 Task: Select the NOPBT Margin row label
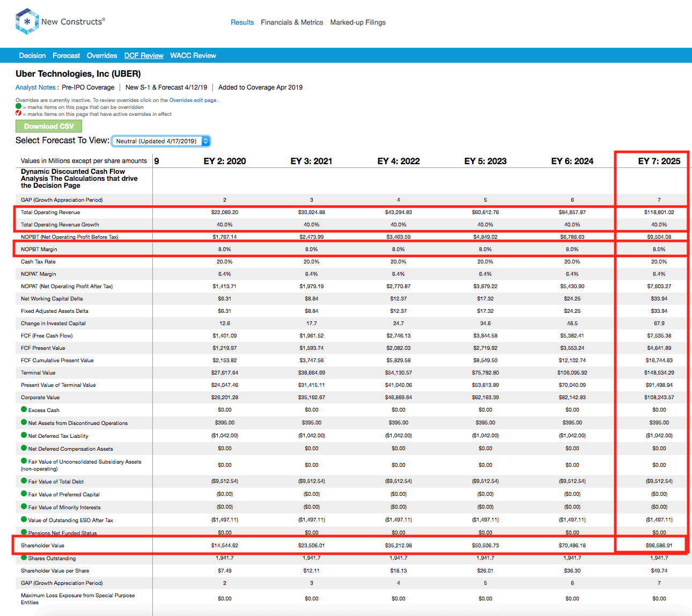point(39,250)
